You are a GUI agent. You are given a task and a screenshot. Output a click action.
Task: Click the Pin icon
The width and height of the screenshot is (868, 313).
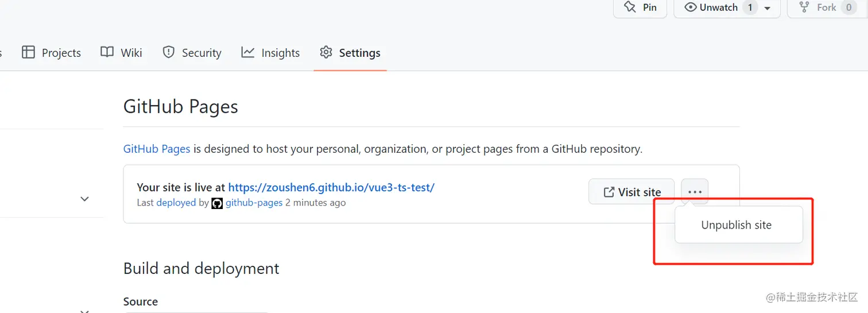(x=630, y=7)
